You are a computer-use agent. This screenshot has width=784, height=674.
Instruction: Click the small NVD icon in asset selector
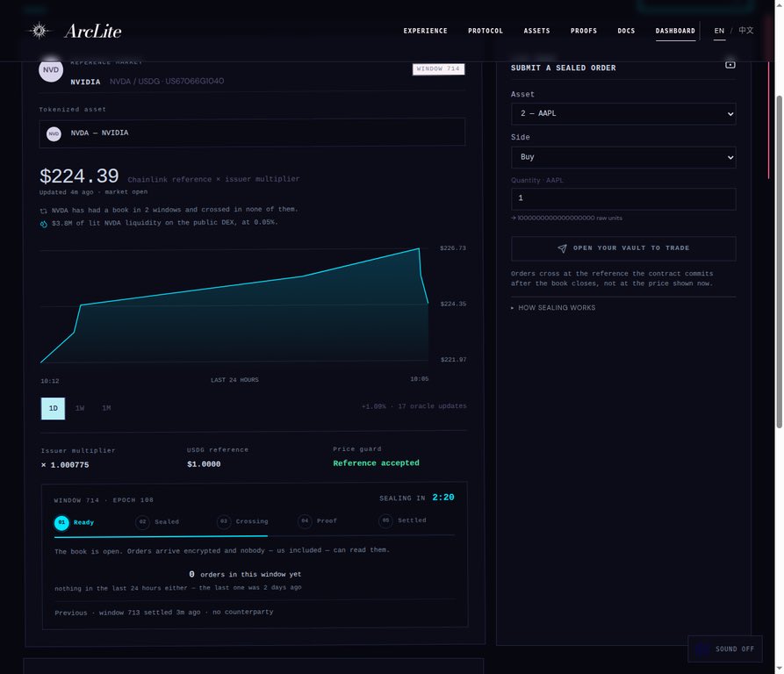coord(54,134)
